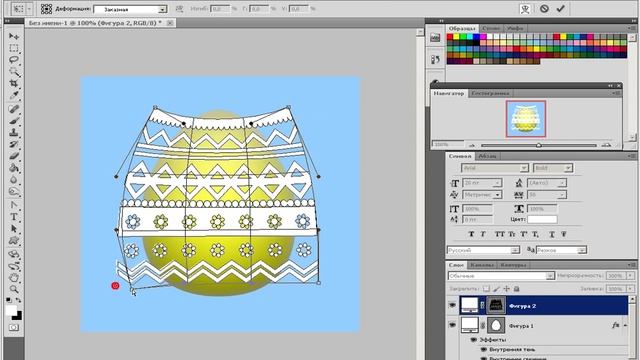Open the blend mode Обычные dropdown
This screenshot has height=360, width=640.
pos(550,276)
